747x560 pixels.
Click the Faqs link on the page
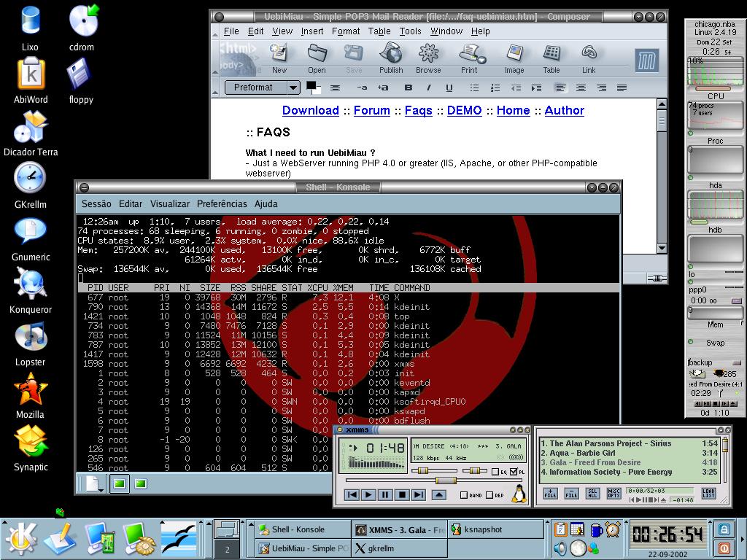pyautogui.click(x=418, y=111)
